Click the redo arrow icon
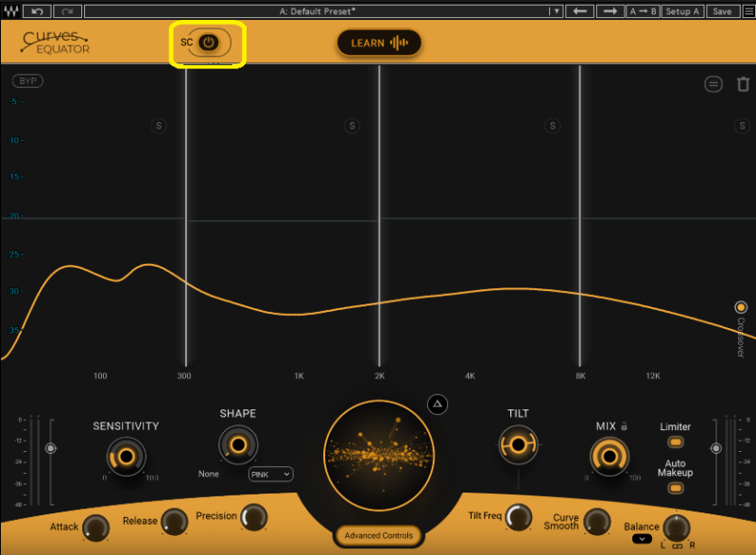756x555 pixels. (67, 11)
